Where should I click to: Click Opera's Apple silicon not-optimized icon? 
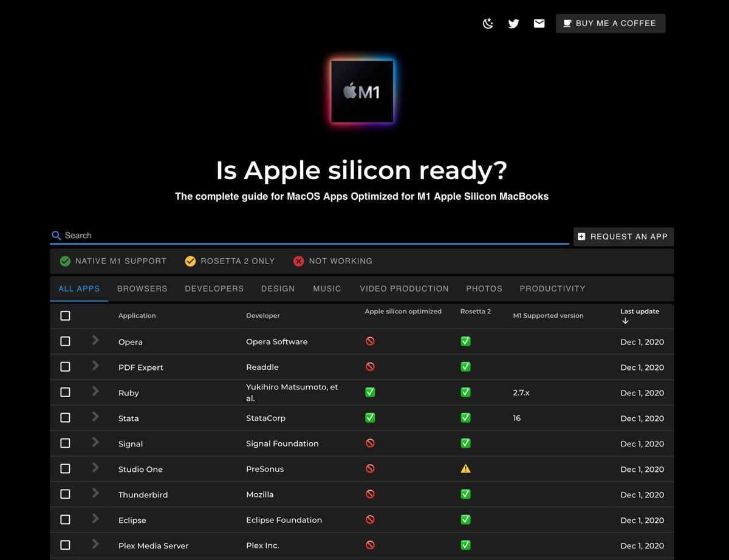coord(370,341)
